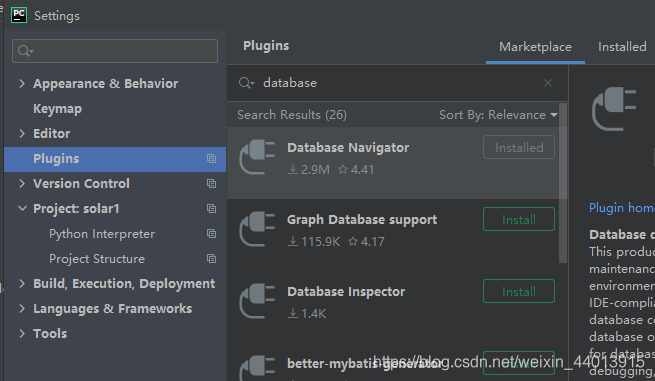
Task: Expand the Version Control section
Action: (x=22, y=183)
